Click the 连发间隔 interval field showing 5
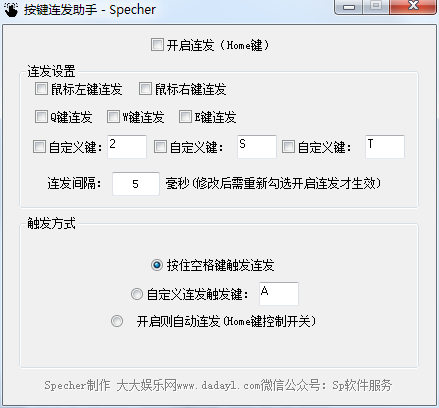 [x=136, y=184]
